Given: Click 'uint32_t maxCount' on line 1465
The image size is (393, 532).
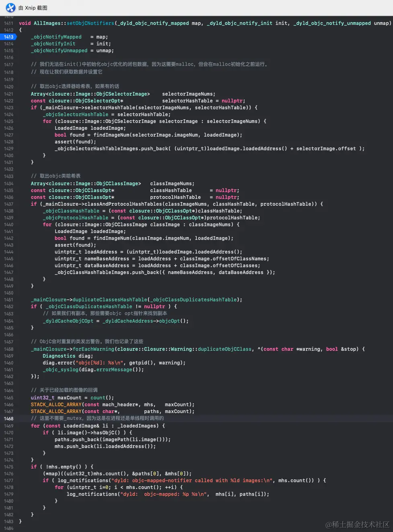Looking at the screenshot, I should point(56,398).
